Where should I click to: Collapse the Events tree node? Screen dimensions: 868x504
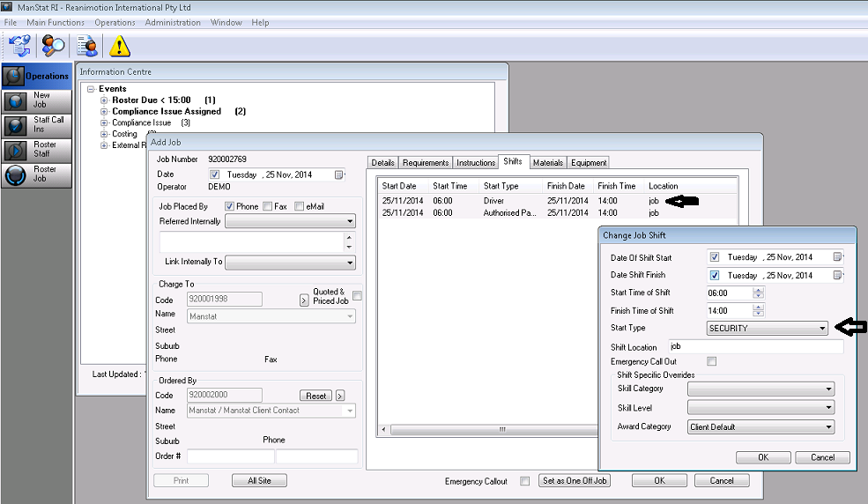pos(92,89)
